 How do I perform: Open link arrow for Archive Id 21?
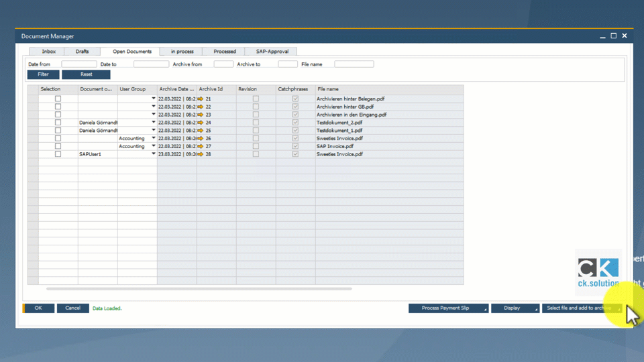pyautogui.click(x=201, y=99)
